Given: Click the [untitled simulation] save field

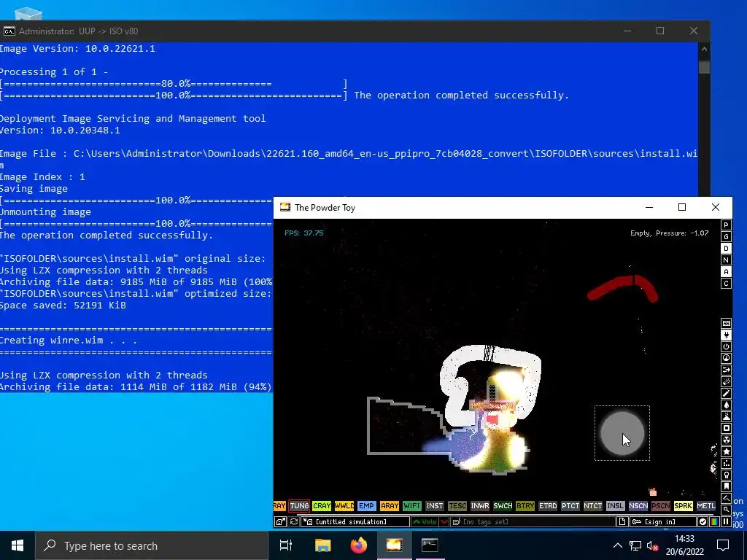Looking at the screenshot, I should pos(355,522).
